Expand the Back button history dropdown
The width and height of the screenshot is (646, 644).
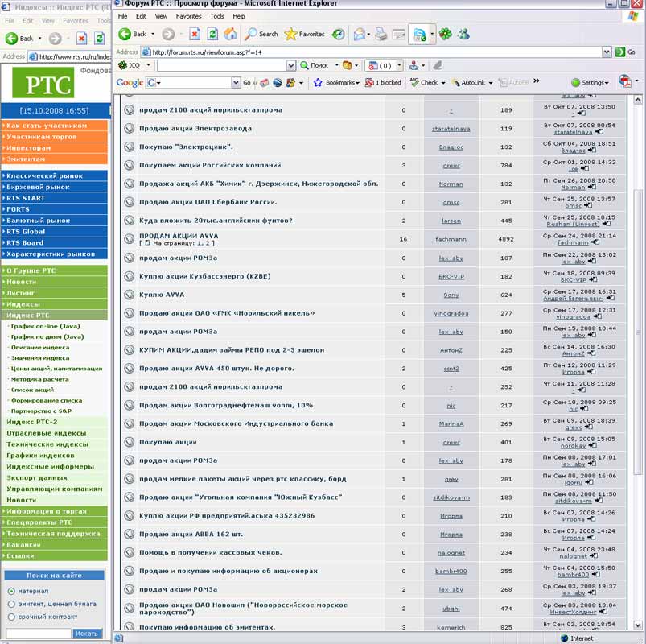coord(152,35)
